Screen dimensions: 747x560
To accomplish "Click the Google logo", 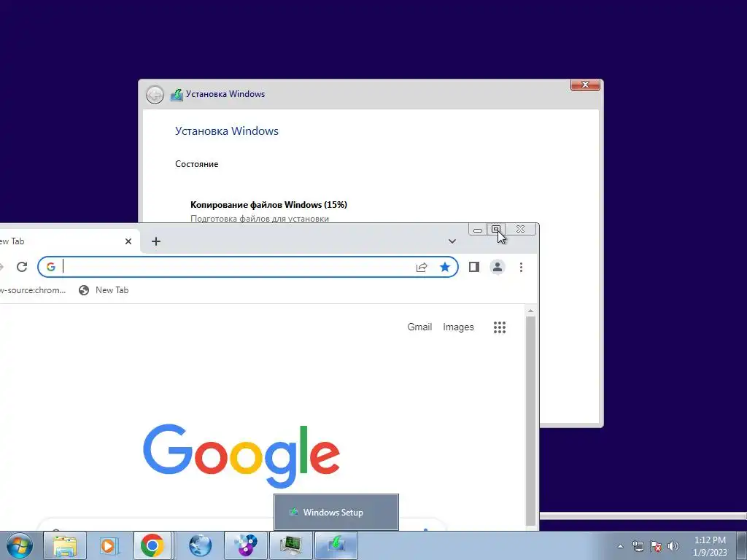I will pos(241,455).
